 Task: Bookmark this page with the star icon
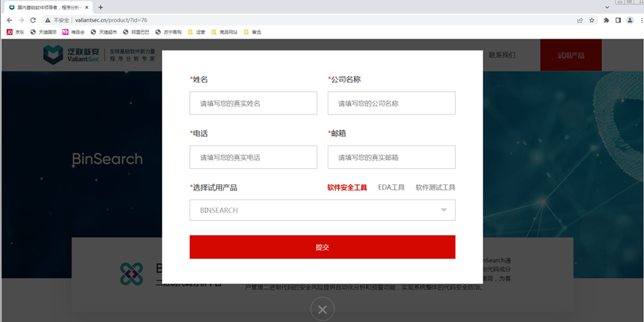592,20
